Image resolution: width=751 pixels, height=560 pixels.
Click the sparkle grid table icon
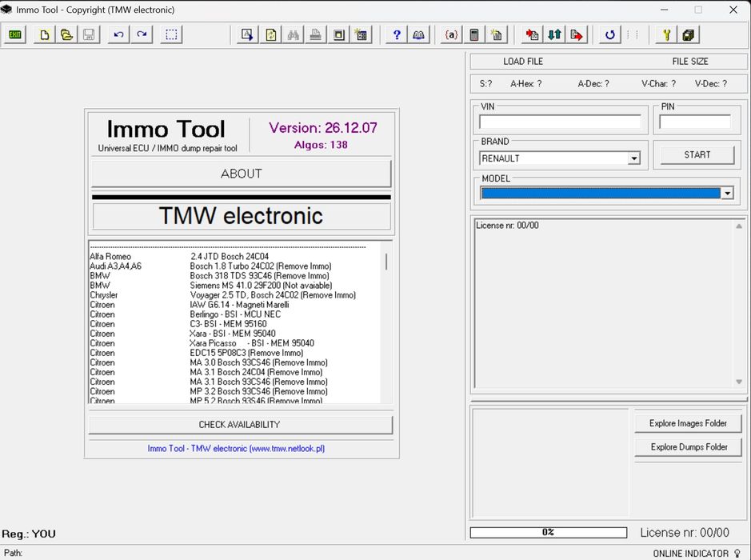tap(362, 34)
